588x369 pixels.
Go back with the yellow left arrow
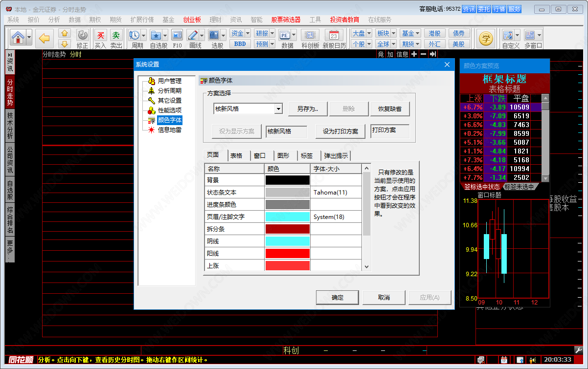(x=45, y=38)
